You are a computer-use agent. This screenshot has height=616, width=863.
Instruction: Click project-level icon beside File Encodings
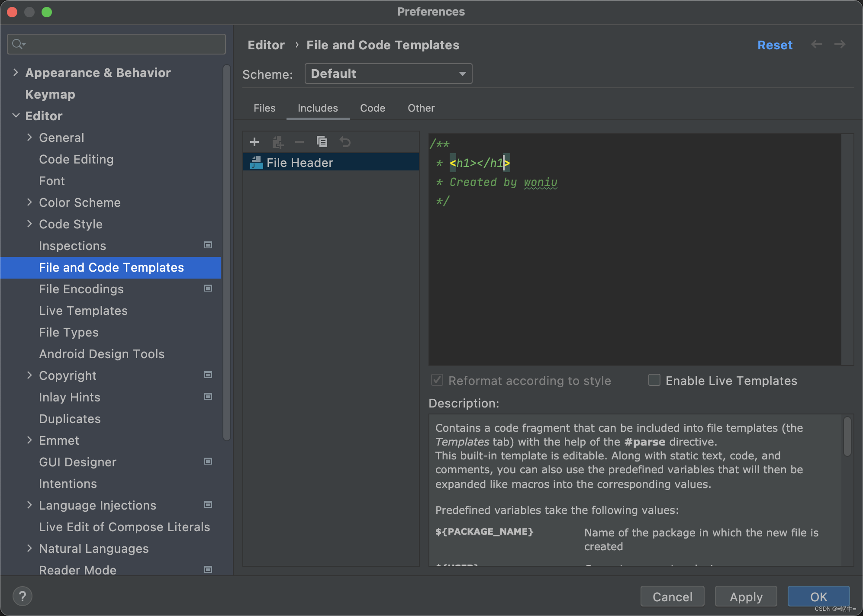point(208,289)
